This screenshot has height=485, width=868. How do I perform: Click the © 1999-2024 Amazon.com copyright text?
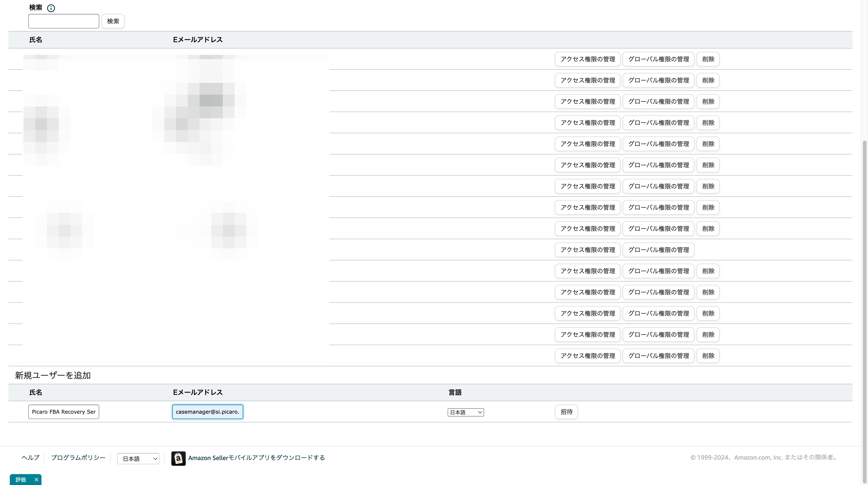pyautogui.click(x=764, y=458)
